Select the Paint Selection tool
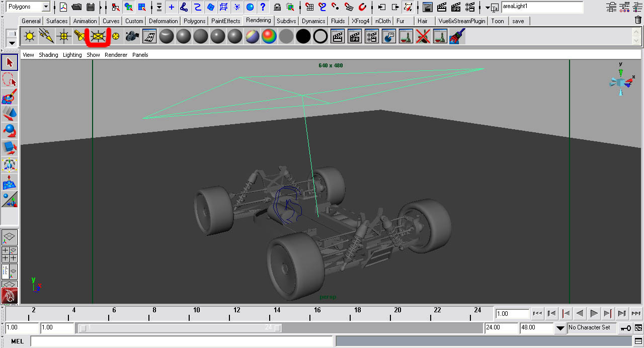The height and width of the screenshot is (348, 644). 10,97
